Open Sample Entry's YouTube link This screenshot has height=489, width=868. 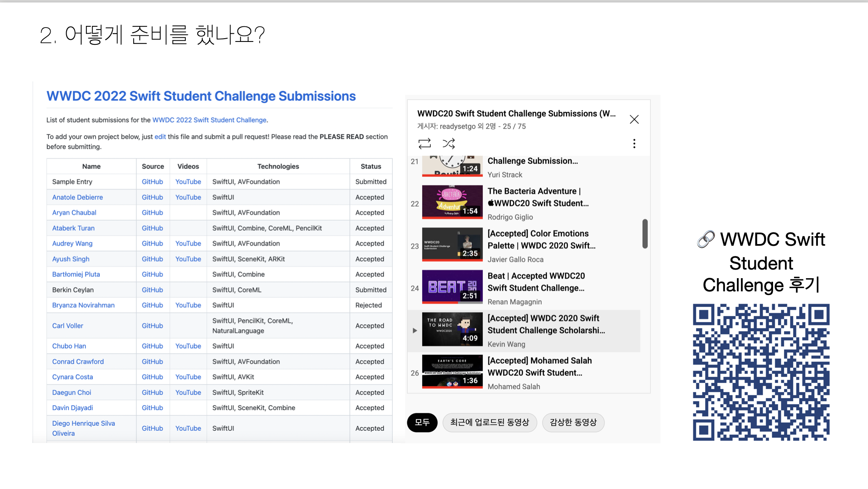point(188,182)
